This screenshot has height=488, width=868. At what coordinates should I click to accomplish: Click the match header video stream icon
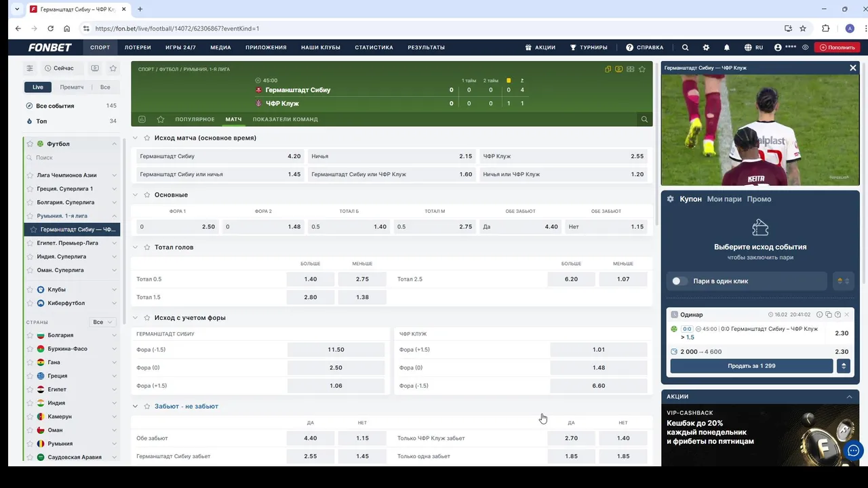pyautogui.click(x=619, y=69)
